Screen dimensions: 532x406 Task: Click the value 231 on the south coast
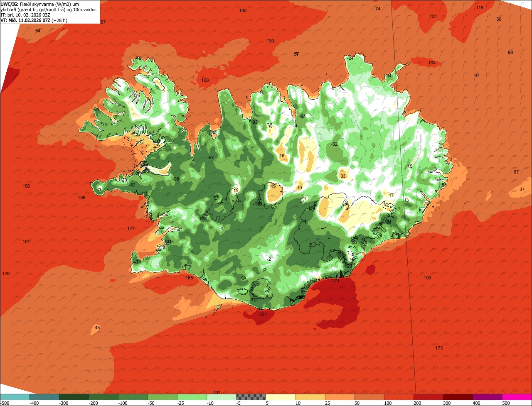pyautogui.click(x=263, y=314)
